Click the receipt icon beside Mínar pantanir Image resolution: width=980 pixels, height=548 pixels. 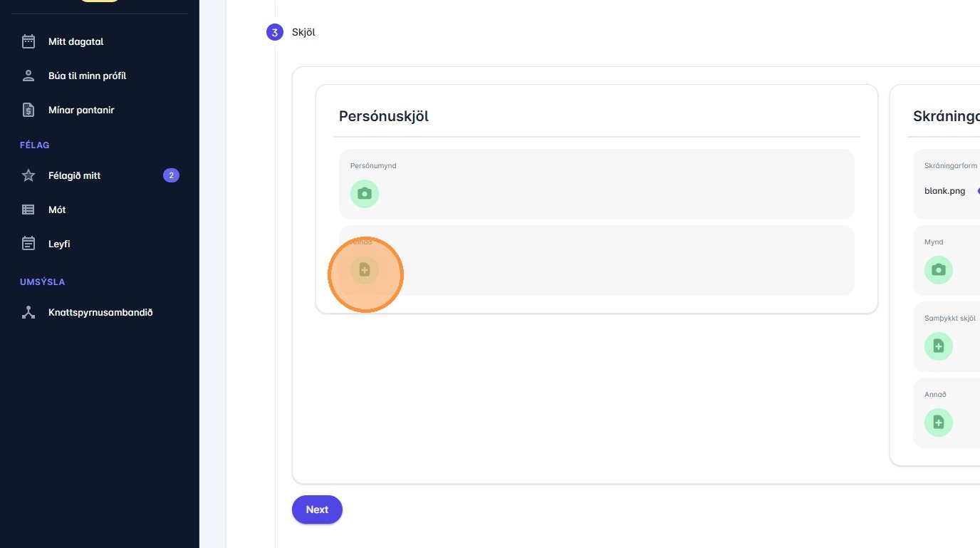(28, 110)
